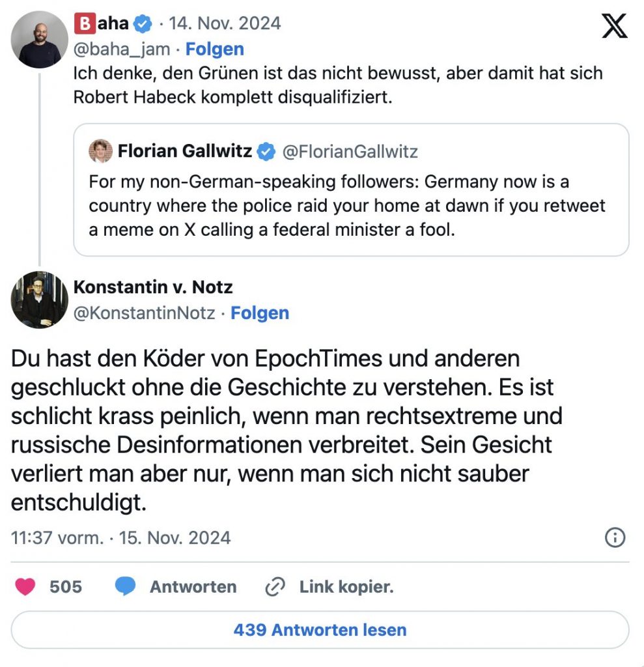Screen dimensions: 644x667
Task: Open the info circle icon
Action: pyautogui.click(x=615, y=537)
